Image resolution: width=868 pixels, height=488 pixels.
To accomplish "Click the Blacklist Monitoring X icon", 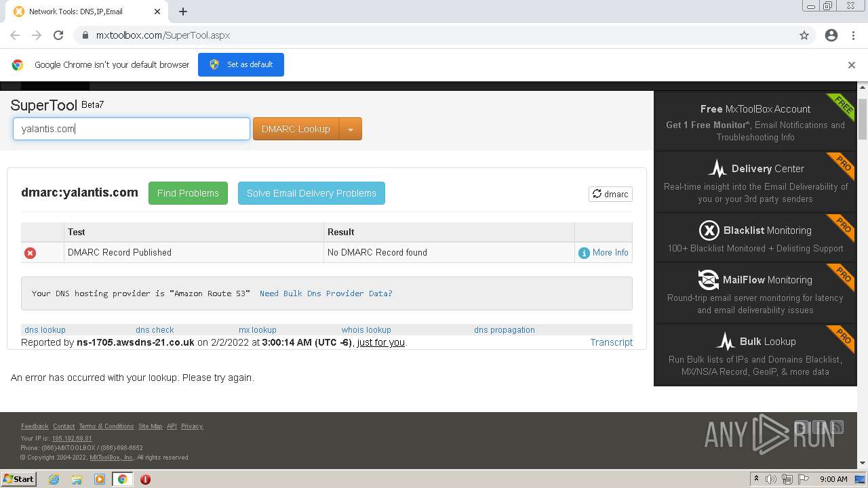I will 709,230.
